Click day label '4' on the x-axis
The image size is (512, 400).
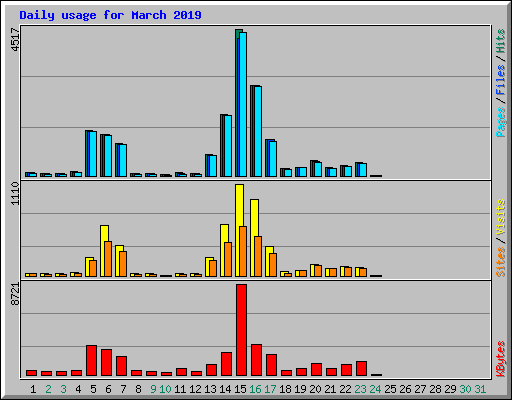point(78,389)
